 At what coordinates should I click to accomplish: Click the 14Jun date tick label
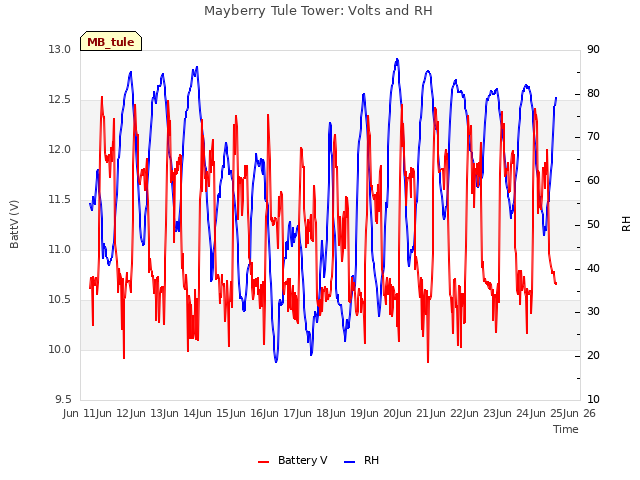pyautogui.click(x=197, y=413)
